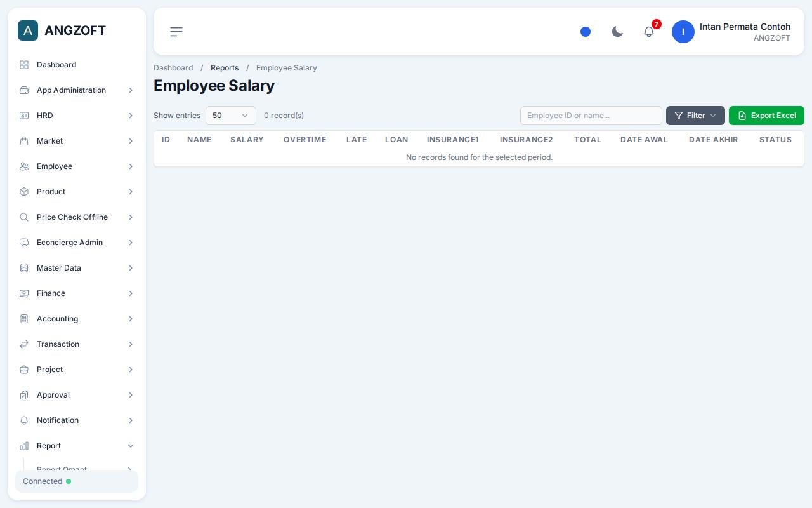Screen dimensions: 812x508
Task: Go to Dashboard breadcrumb link
Action: click(x=173, y=68)
